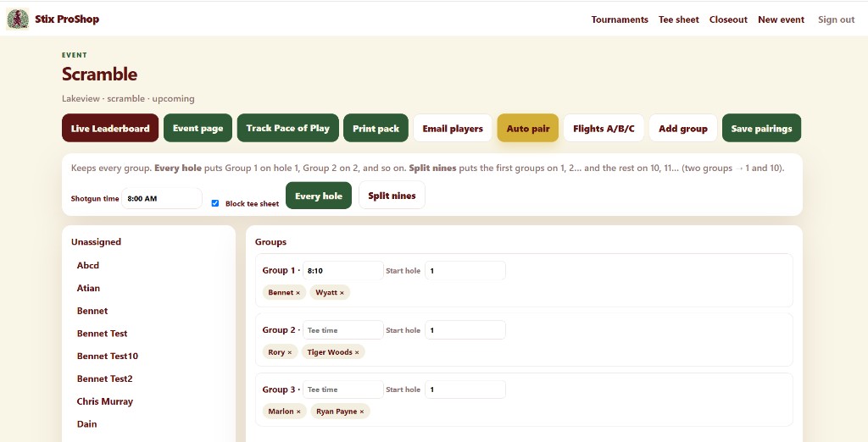The image size is (868, 442).
Task: Click the Unassigned panel heading
Action: click(96, 241)
